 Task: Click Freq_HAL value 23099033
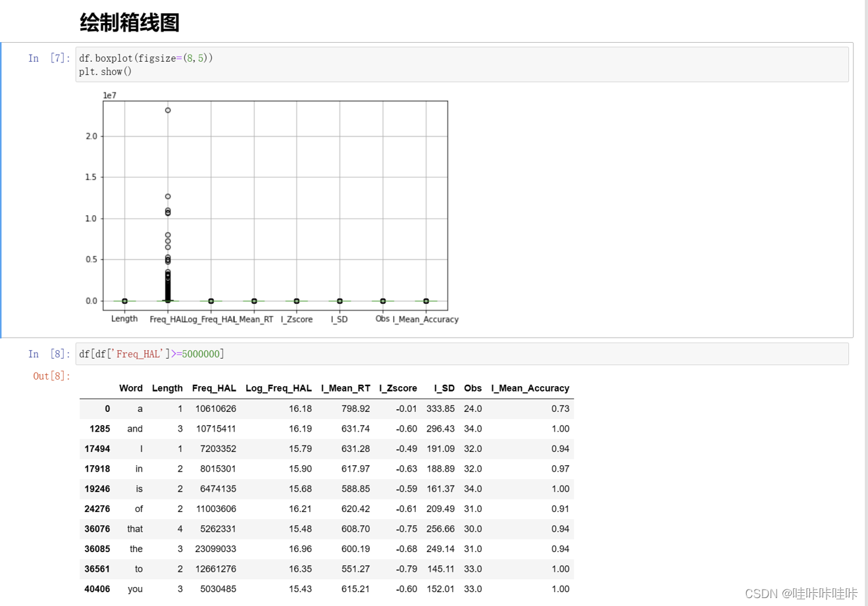(216, 549)
